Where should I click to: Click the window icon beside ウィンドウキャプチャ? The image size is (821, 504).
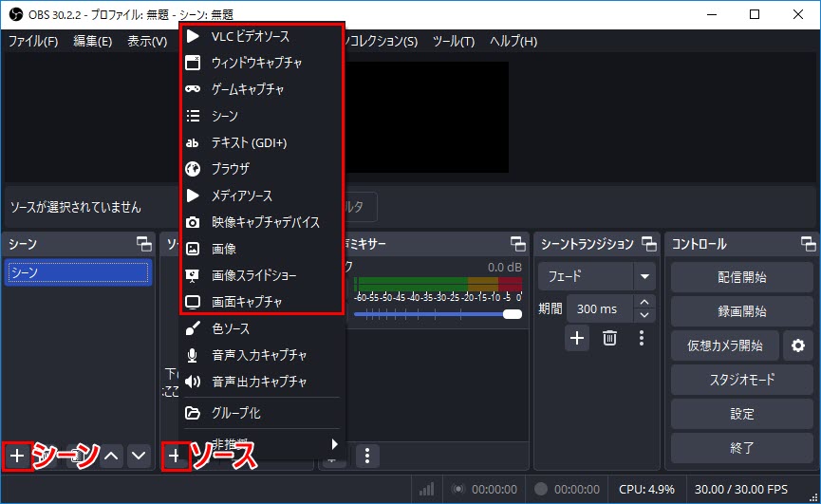pos(193,63)
